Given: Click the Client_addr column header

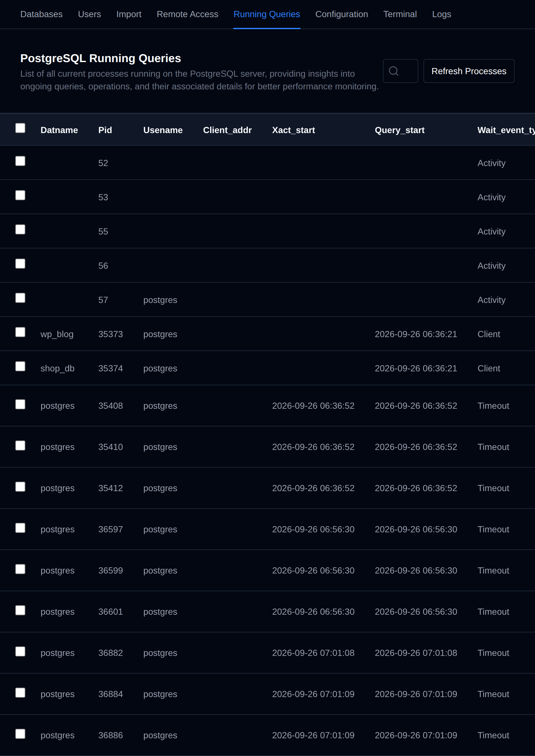Looking at the screenshot, I should click(227, 130).
